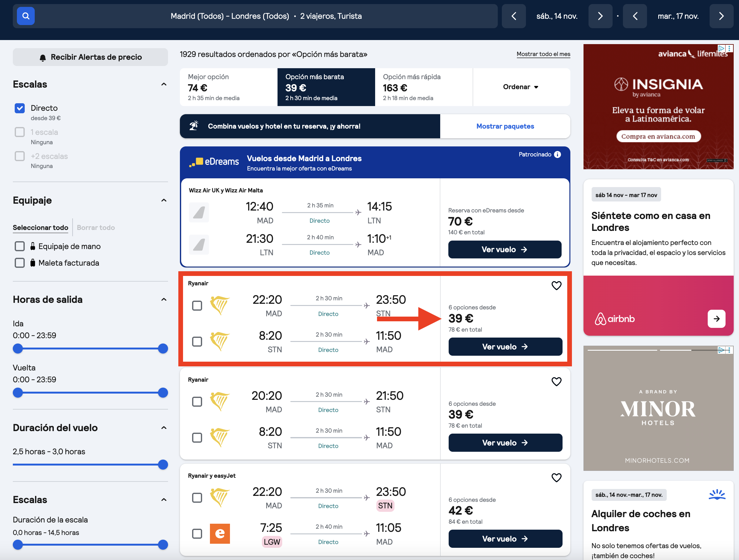
Task: Click the Airbnb ad arrow button
Action: click(716, 319)
